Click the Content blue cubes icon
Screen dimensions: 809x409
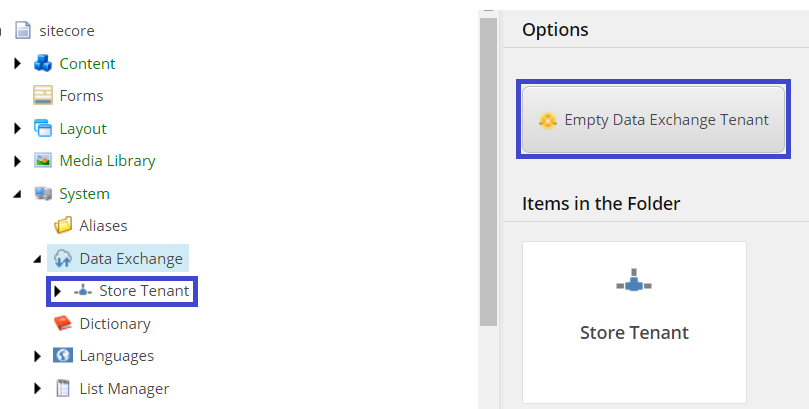(x=43, y=63)
